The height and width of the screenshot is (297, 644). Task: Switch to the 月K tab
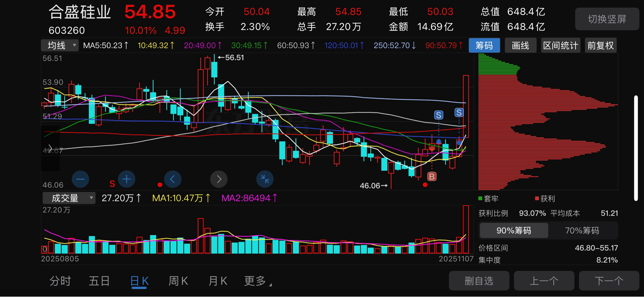pos(218,281)
